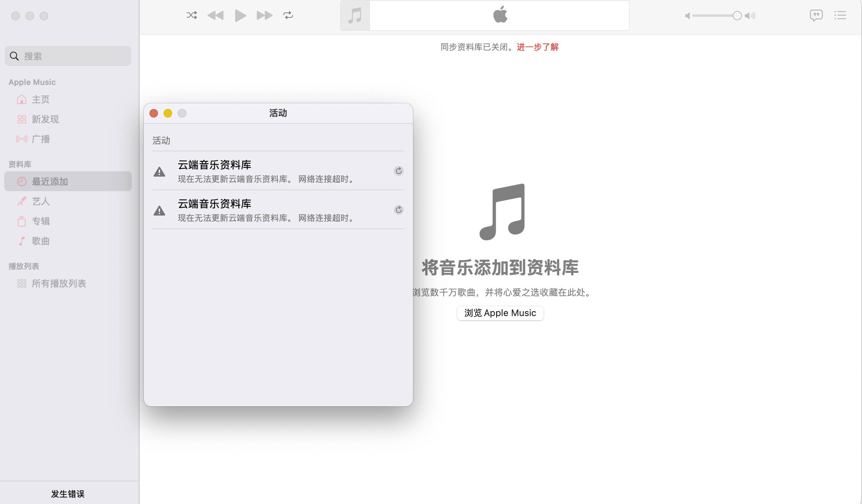Image resolution: width=862 pixels, height=504 pixels.
Task: Skip to the next track
Action: pyautogui.click(x=264, y=15)
